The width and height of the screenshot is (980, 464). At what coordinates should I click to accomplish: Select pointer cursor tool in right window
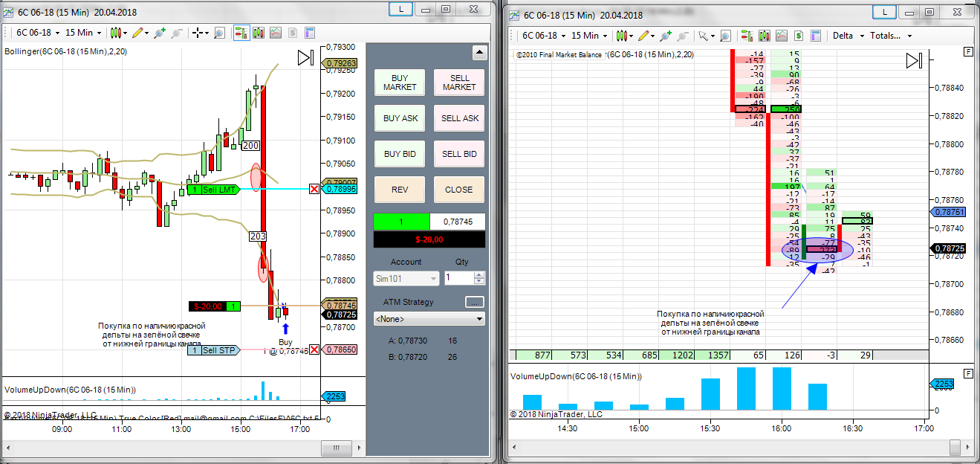click(x=706, y=35)
